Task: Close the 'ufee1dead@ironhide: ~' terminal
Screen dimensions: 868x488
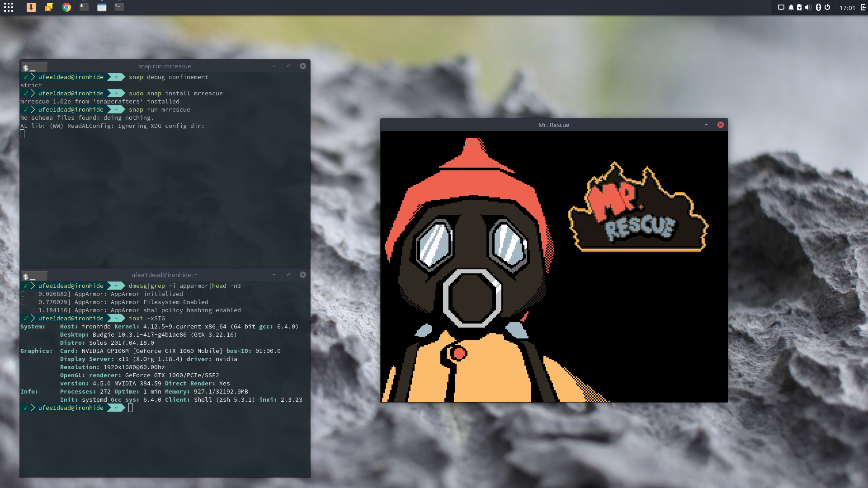Action: pyautogui.click(x=303, y=275)
